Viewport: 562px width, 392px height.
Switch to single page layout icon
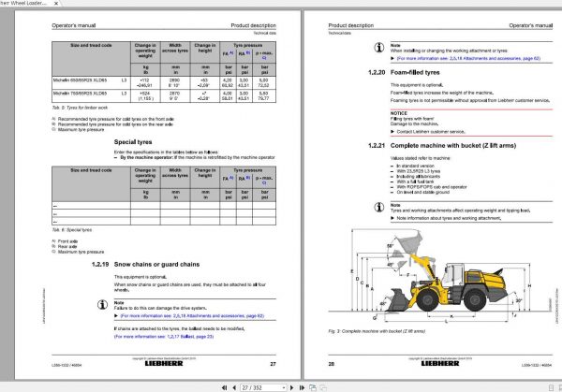tap(552, 387)
